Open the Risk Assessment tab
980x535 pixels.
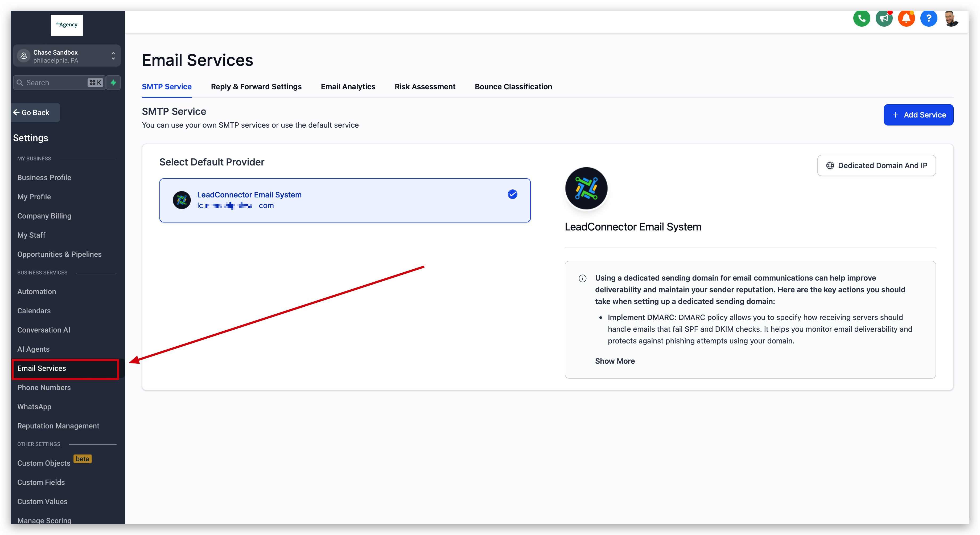click(x=425, y=87)
